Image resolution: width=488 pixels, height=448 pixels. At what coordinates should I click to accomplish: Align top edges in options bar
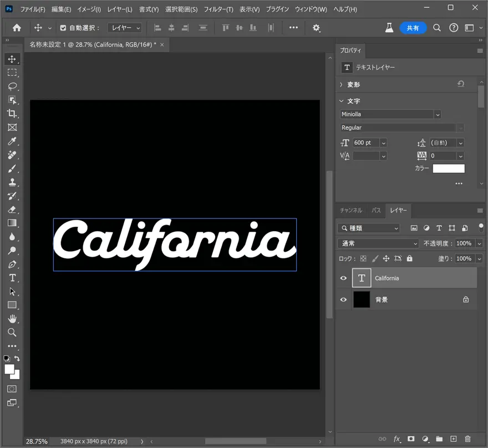[226, 28]
